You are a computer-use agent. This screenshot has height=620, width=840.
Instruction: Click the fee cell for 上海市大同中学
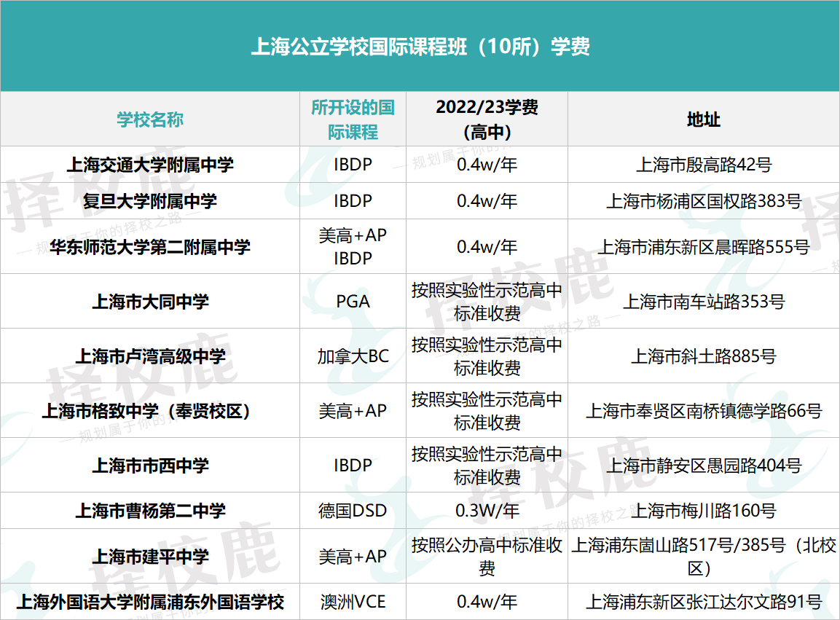487,301
